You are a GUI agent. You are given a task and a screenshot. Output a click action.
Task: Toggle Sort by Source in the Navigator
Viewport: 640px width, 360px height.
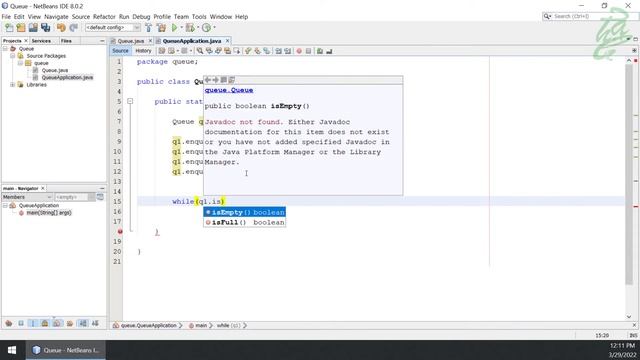95,323
